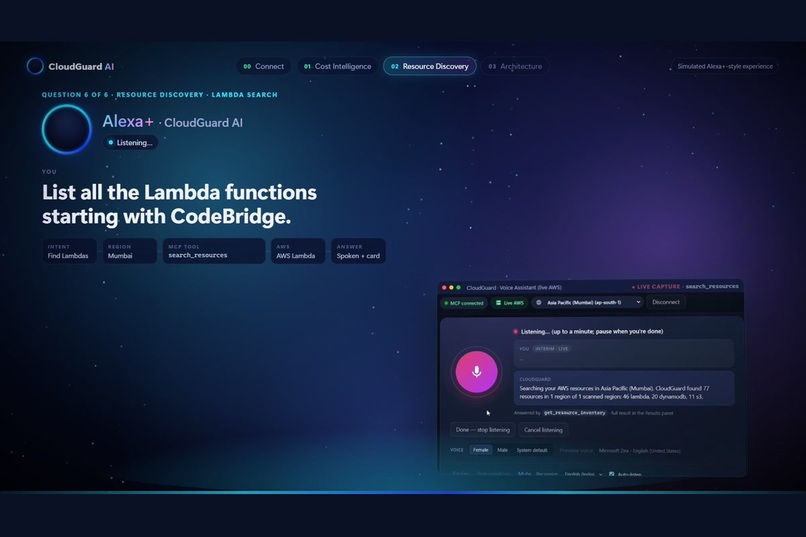
Task: Click the globe icon in region selector
Action: pos(539,303)
